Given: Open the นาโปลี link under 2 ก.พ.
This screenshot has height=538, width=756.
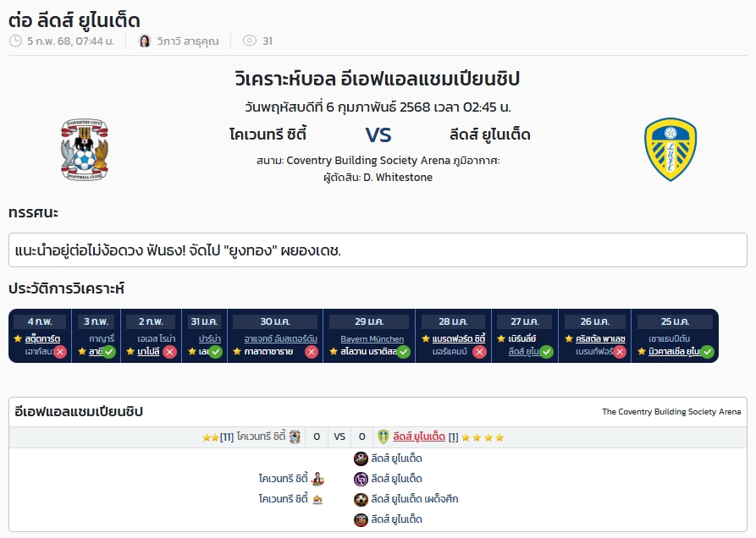Looking at the screenshot, I should point(148,352).
